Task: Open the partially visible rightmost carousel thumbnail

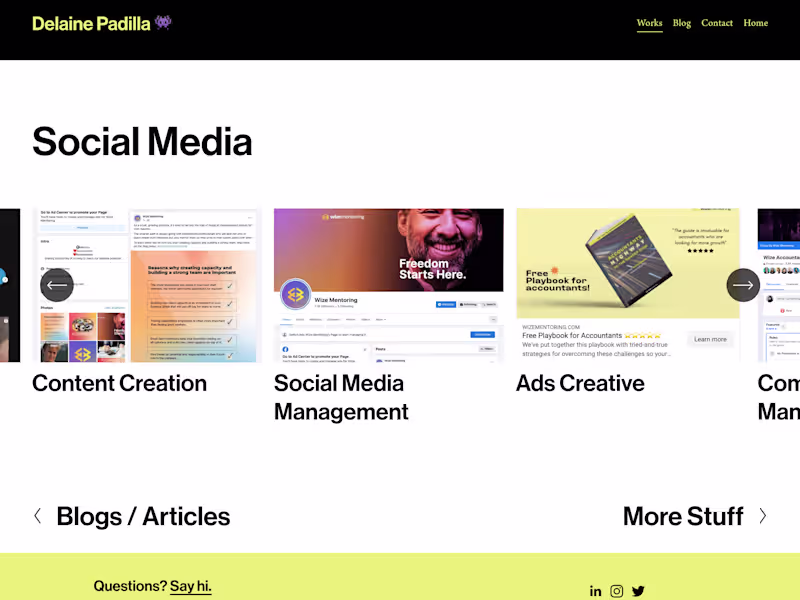Action: 779,285
